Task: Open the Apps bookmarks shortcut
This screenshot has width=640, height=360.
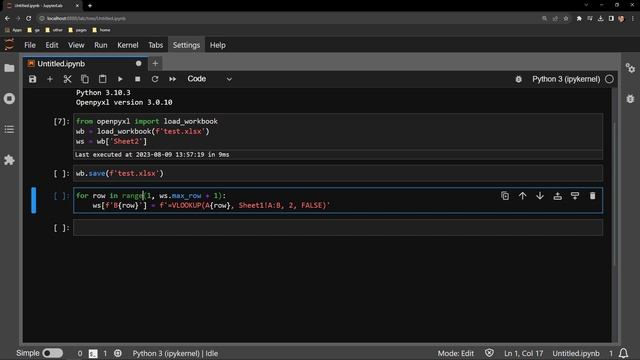Action: (13, 30)
